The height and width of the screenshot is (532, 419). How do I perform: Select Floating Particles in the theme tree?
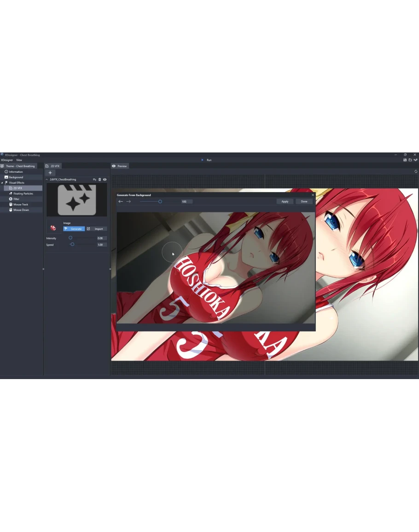pos(23,194)
